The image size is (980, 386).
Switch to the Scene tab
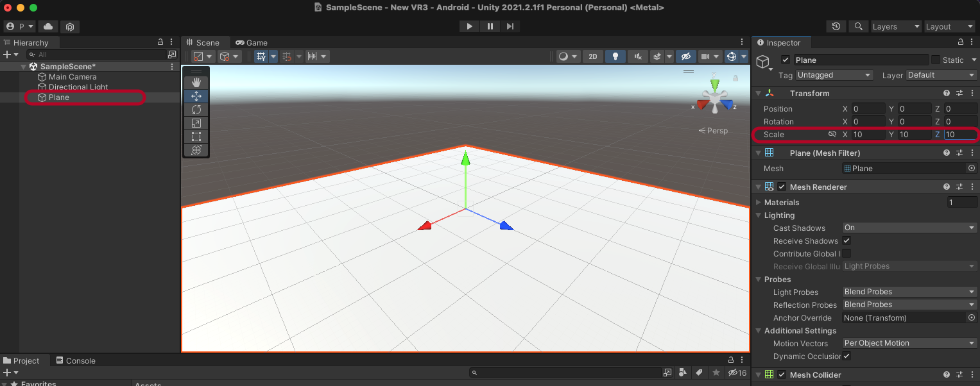click(203, 42)
